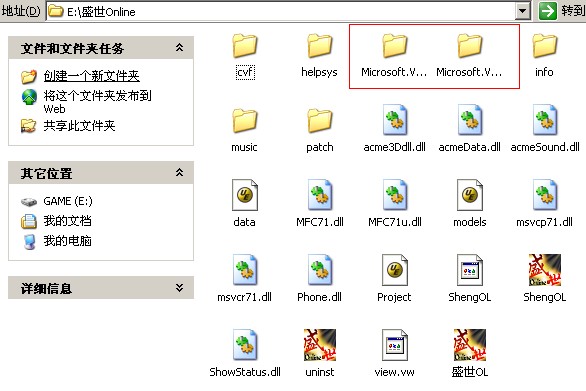Select the MFC71u.dll file icon

[395, 195]
